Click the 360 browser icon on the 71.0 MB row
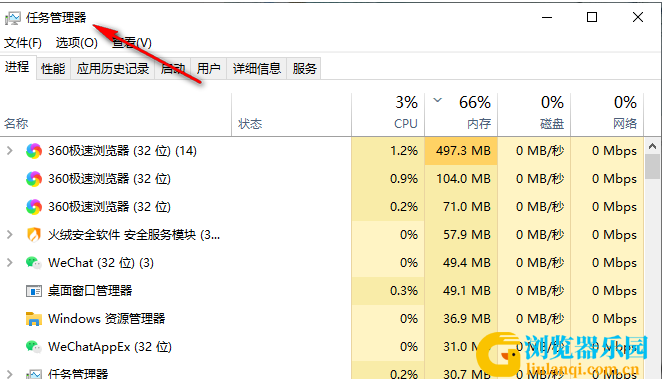 coord(34,206)
